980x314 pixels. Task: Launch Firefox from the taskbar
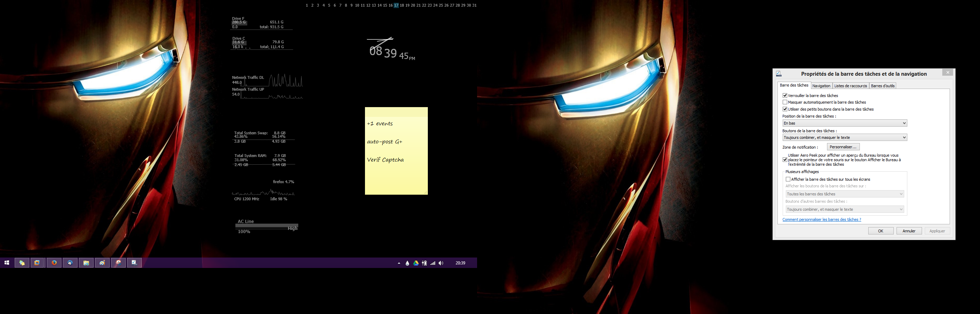click(x=54, y=262)
